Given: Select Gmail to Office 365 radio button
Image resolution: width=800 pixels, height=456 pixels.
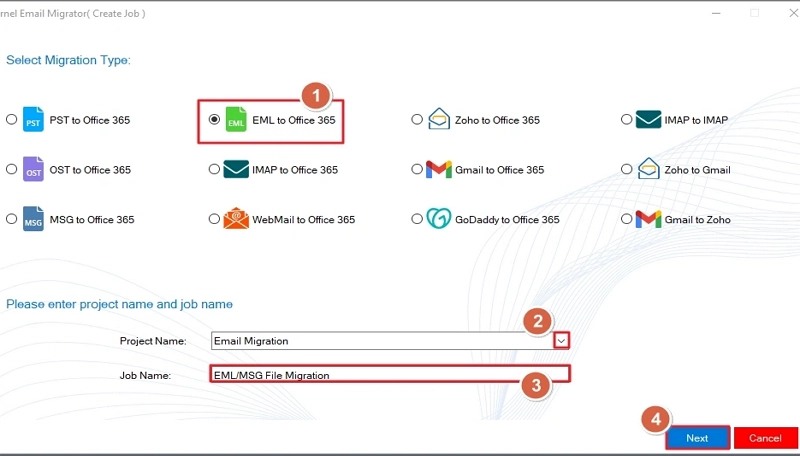Looking at the screenshot, I should (417, 169).
